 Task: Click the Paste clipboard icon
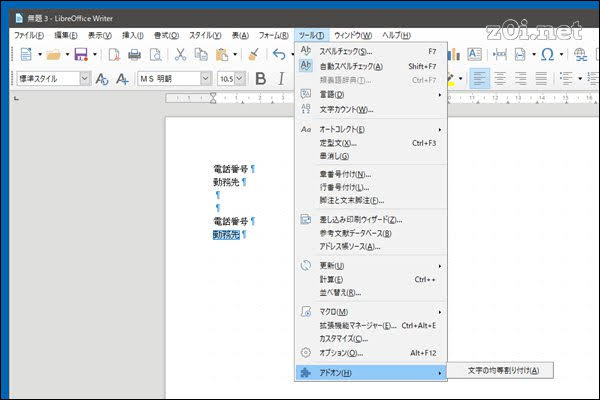click(x=222, y=54)
